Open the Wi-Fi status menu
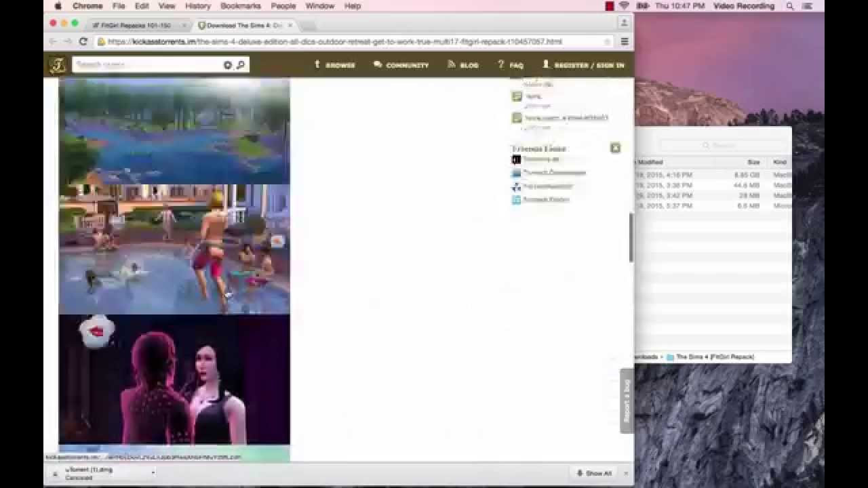Screen dimensions: 868x488 click(624, 6)
